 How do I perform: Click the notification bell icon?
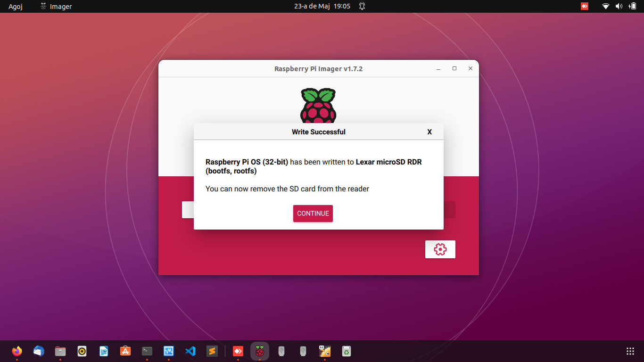pos(362,6)
